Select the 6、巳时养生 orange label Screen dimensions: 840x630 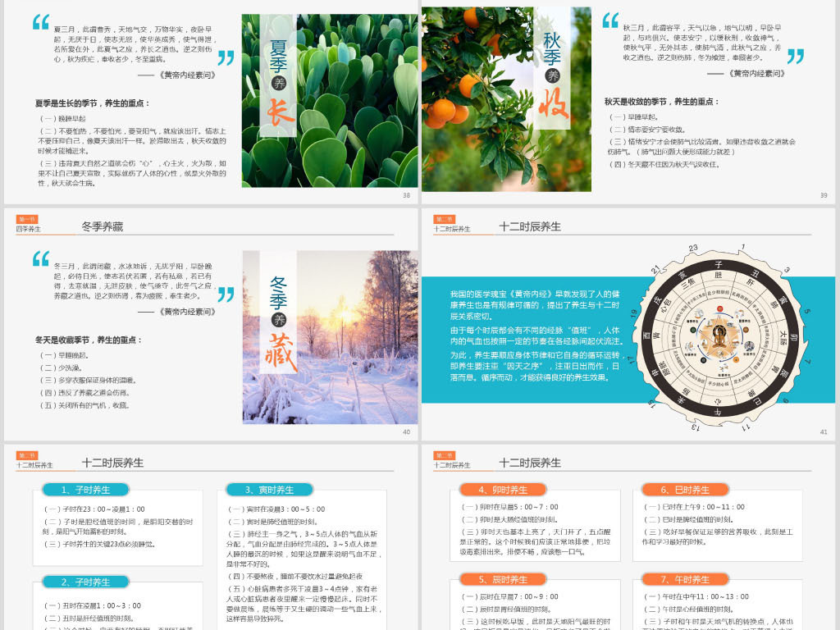click(686, 490)
